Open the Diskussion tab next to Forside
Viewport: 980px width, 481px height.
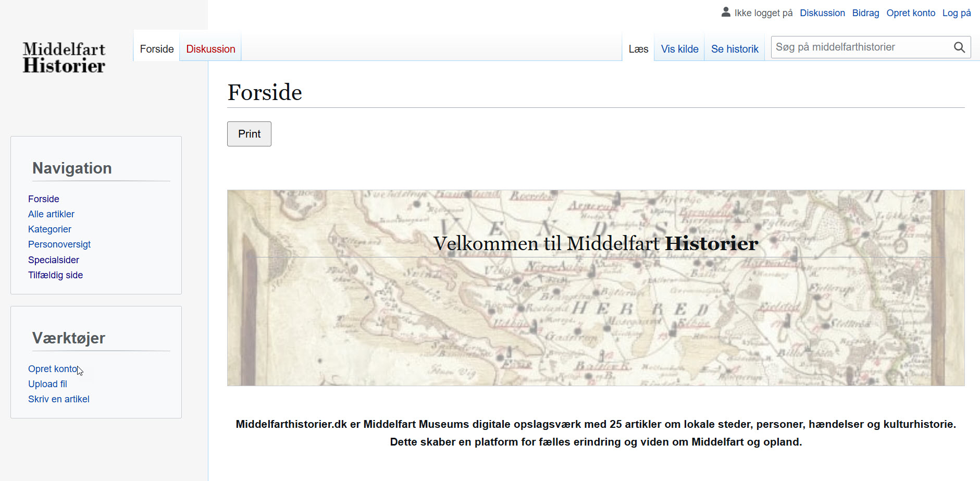(210, 49)
